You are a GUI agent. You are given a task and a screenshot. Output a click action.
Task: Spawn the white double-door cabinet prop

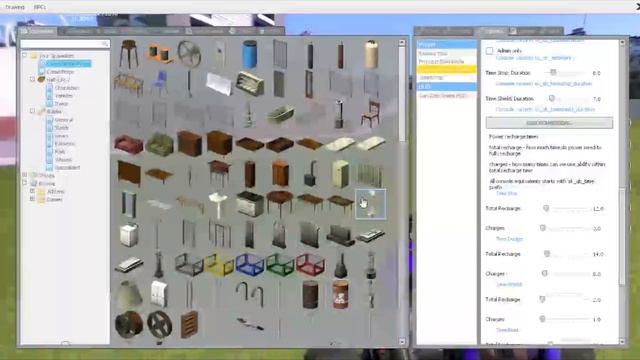pyautogui.click(x=159, y=294)
